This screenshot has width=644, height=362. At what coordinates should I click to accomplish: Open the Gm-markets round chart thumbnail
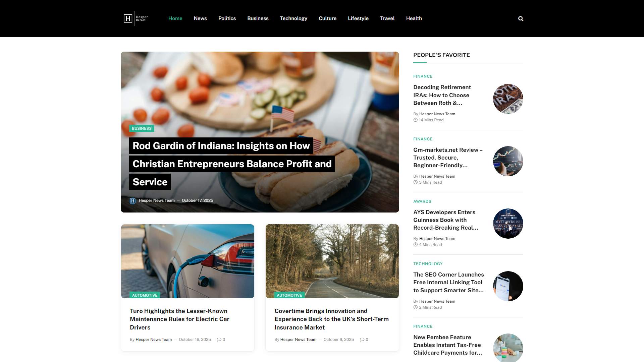tap(508, 161)
